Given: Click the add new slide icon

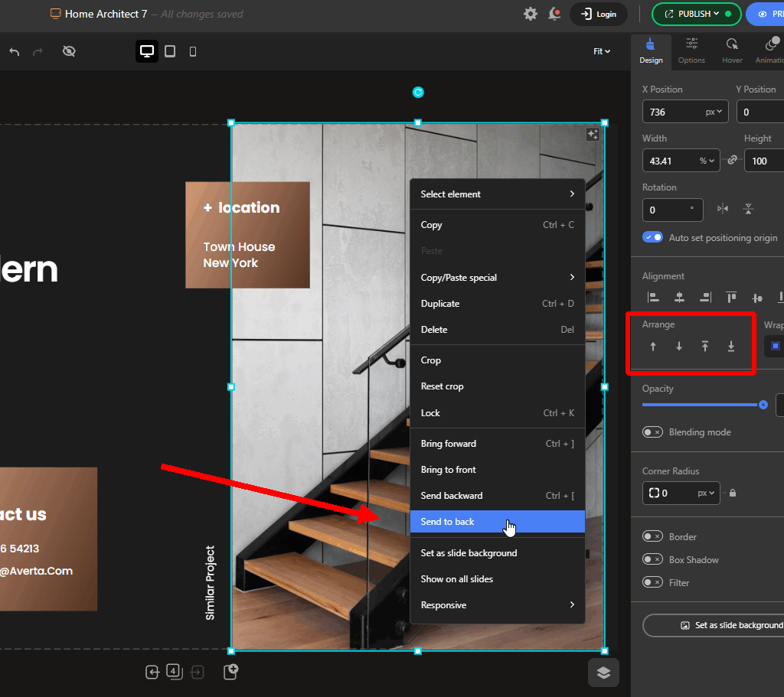Looking at the screenshot, I should (230, 672).
